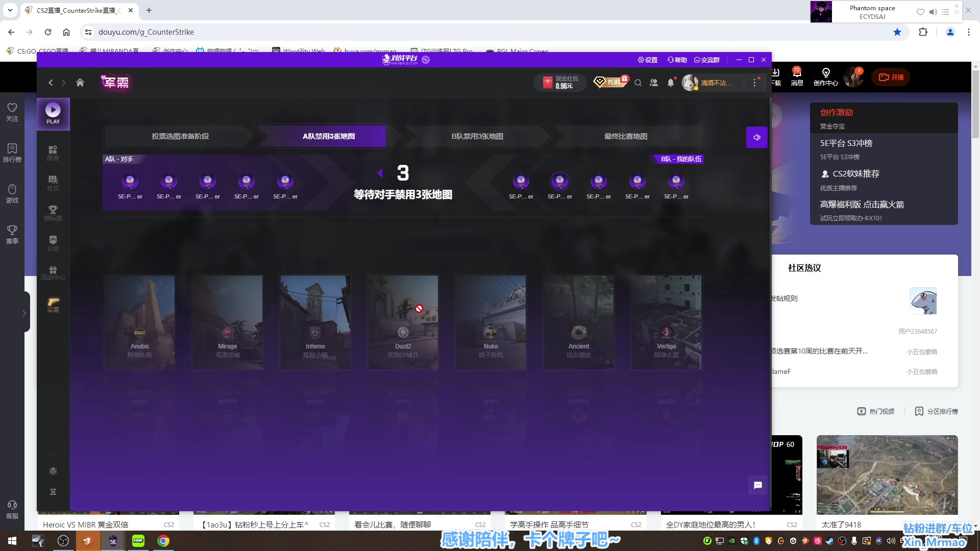Open the PLUS membership badge
980x551 pixels.
tap(611, 82)
